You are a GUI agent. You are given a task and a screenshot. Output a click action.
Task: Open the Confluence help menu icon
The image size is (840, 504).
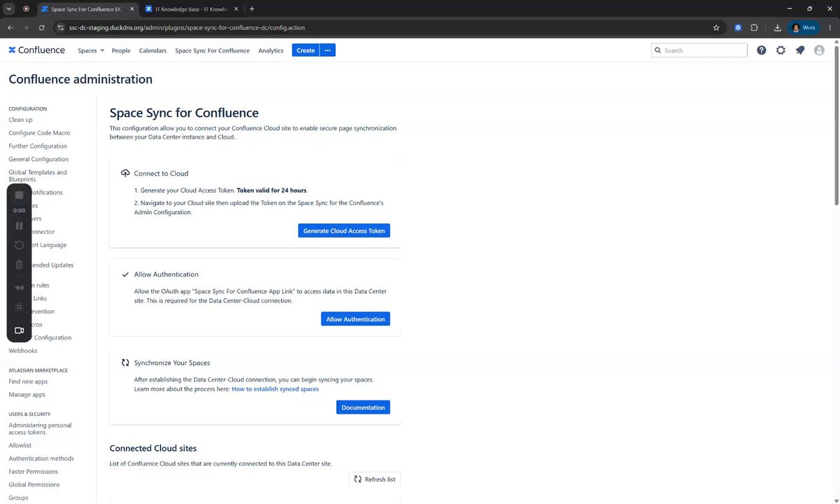761,50
